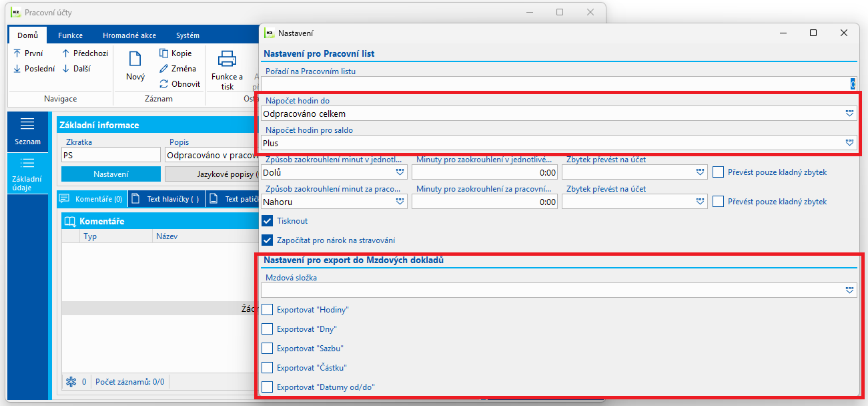Enable Exportovat "Sazbu" checkbox
Screen dimensions: 868x406
coord(268,348)
